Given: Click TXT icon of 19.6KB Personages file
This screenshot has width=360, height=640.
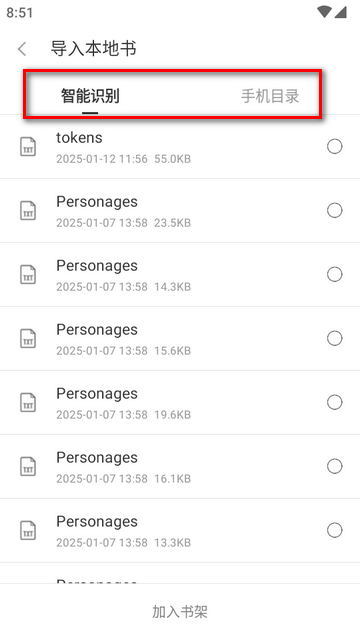Looking at the screenshot, I should [28, 402].
